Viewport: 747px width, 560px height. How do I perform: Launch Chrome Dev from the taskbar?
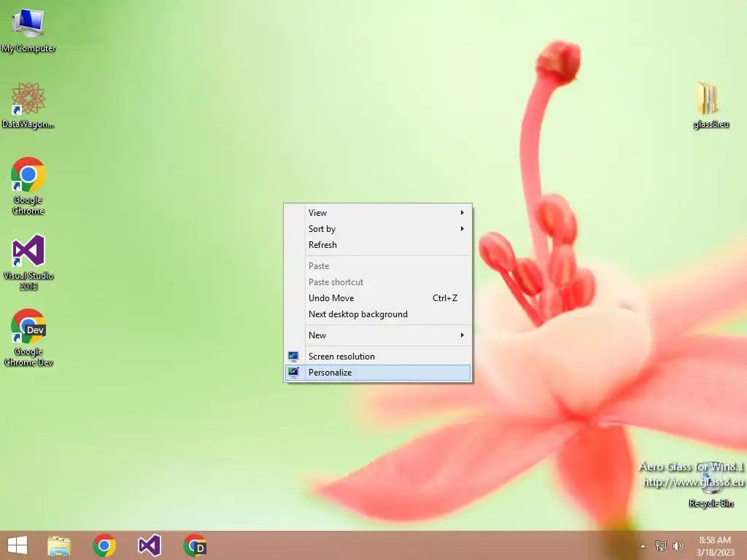[x=195, y=545]
